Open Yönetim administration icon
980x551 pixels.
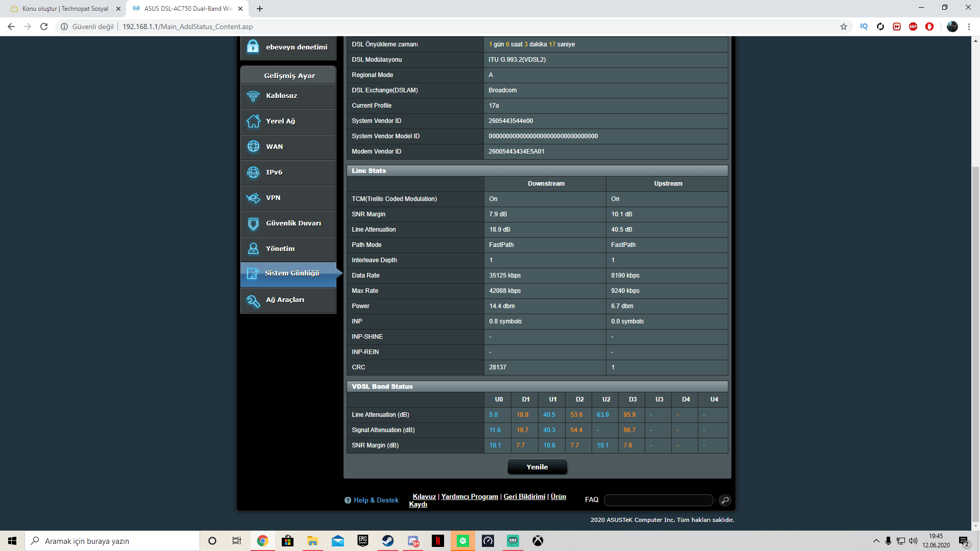tap(253, 248)
